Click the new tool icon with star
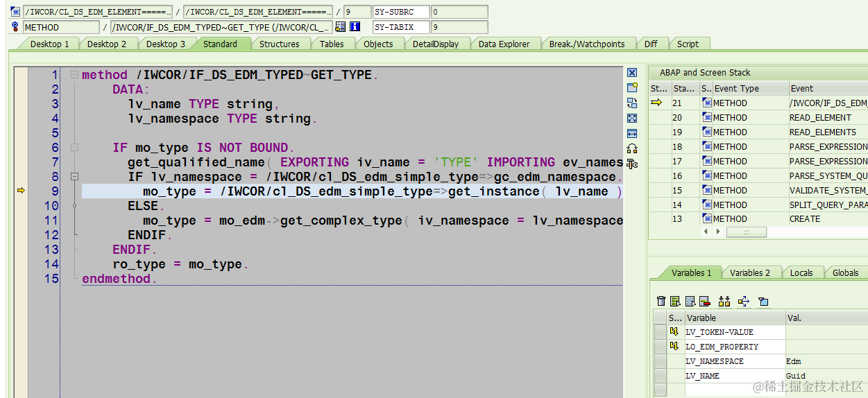Viewport: 868px width, 398px height. 632,87
